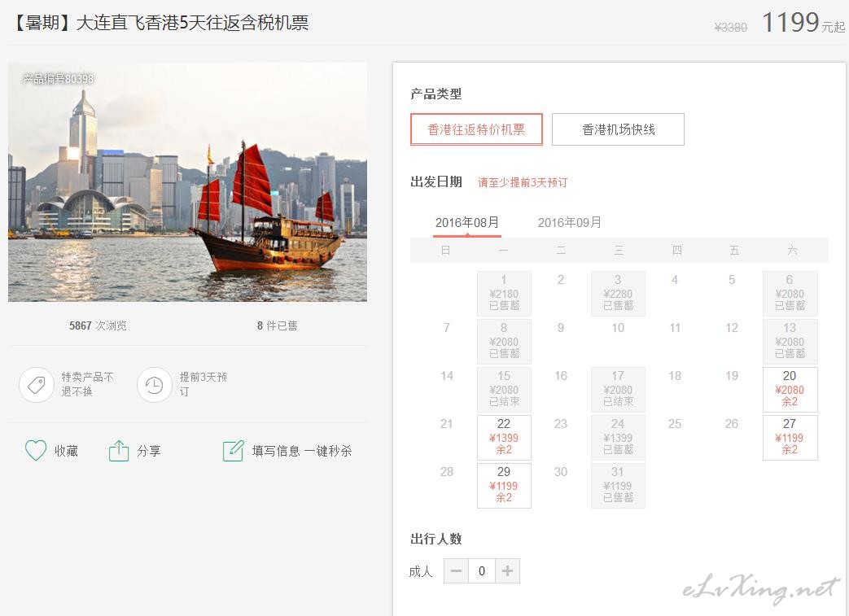Open the Hong Kong harbor product photo
This screenshot has width=849, height=616.
point(187,182)
